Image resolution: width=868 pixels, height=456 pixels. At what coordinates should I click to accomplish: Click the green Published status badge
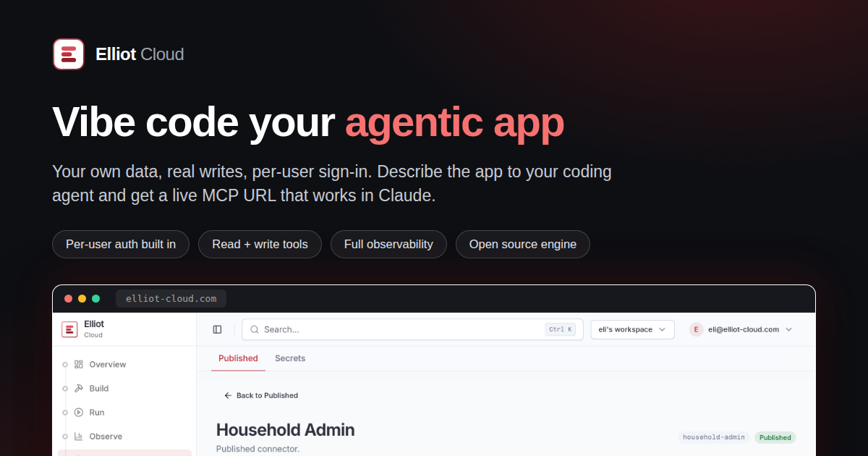click(x=775, y=437)
